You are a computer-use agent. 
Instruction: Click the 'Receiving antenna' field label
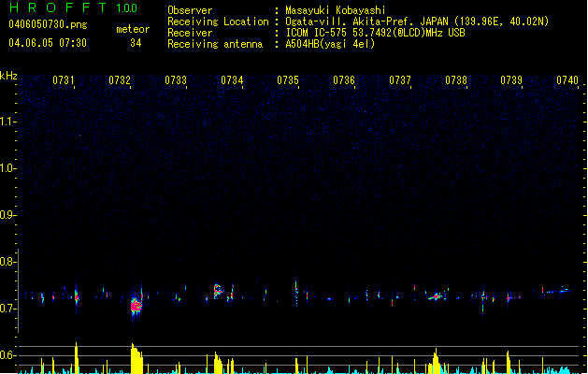[x=215, y=44]
